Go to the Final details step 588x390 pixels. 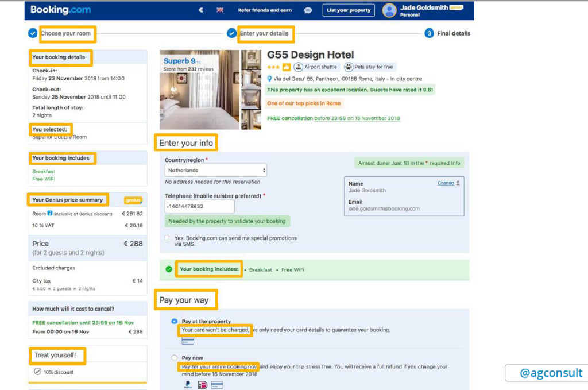(454, 33)
